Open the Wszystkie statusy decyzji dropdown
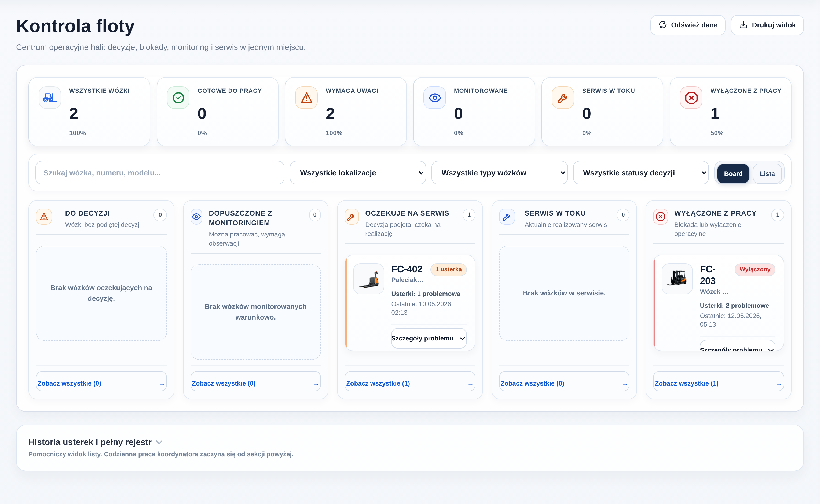820x504 pixels. pyautogui.click(x=641, y=173)
